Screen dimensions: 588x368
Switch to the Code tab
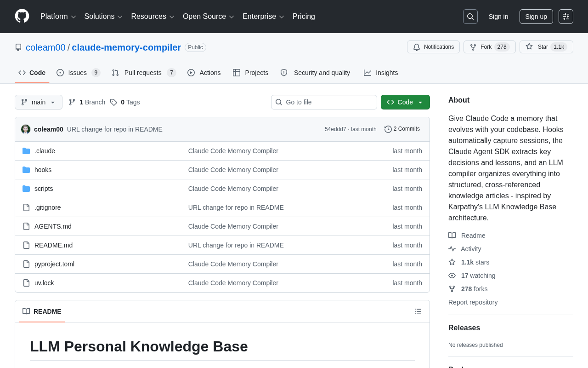coord(32,73)
